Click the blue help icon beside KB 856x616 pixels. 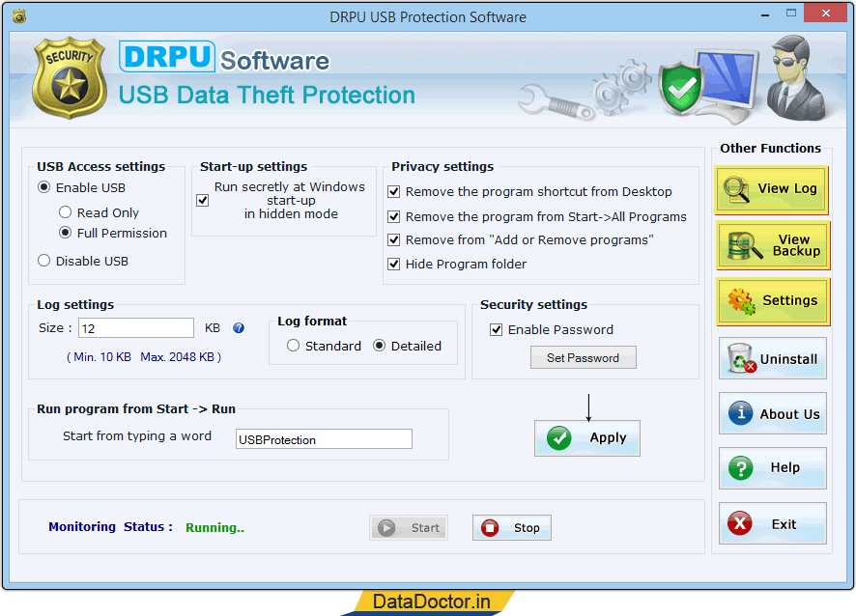coord(239,328)
